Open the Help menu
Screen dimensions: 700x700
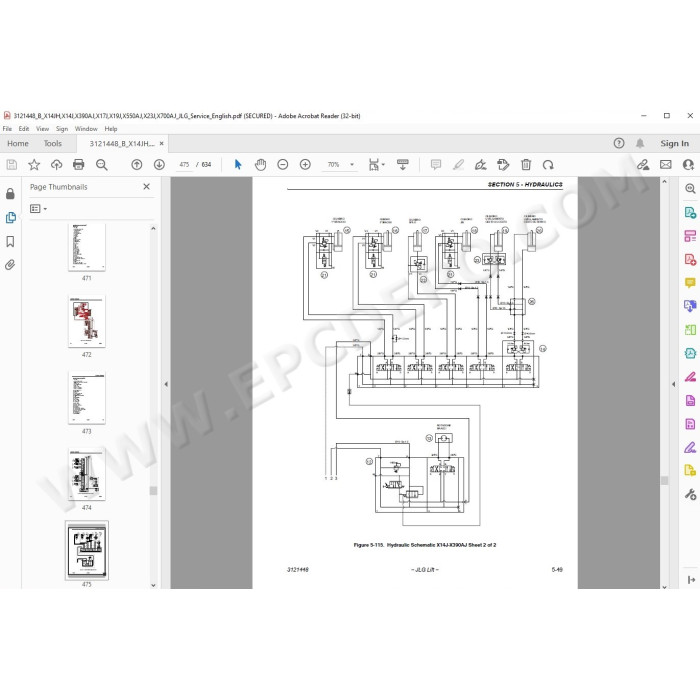pos(111,129)
